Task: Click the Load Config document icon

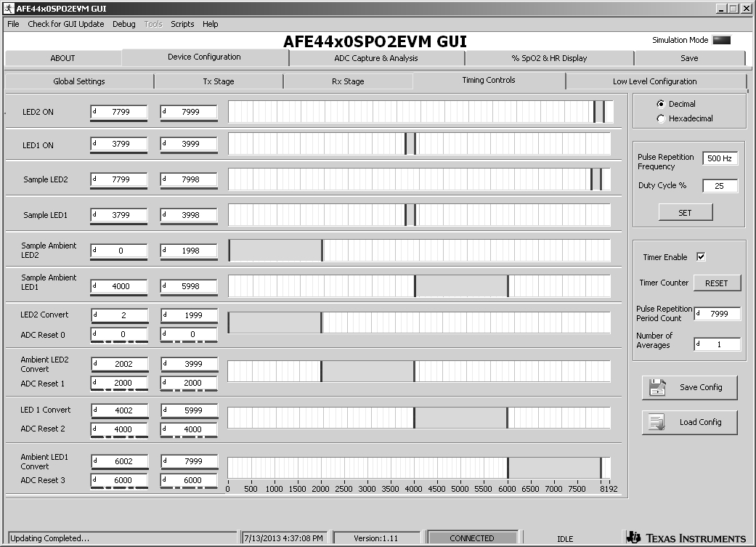Action: (657, 422)
